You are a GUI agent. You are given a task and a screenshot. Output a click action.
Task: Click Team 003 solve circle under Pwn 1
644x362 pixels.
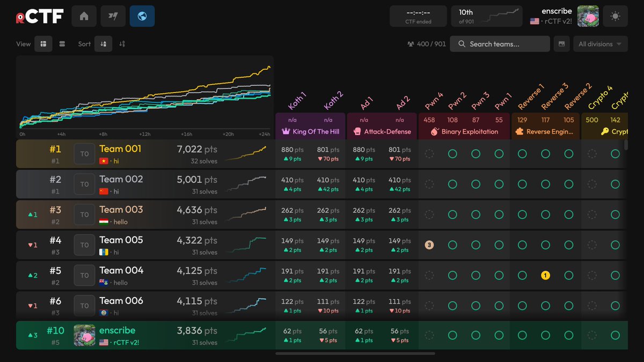(x=499, y=215)
